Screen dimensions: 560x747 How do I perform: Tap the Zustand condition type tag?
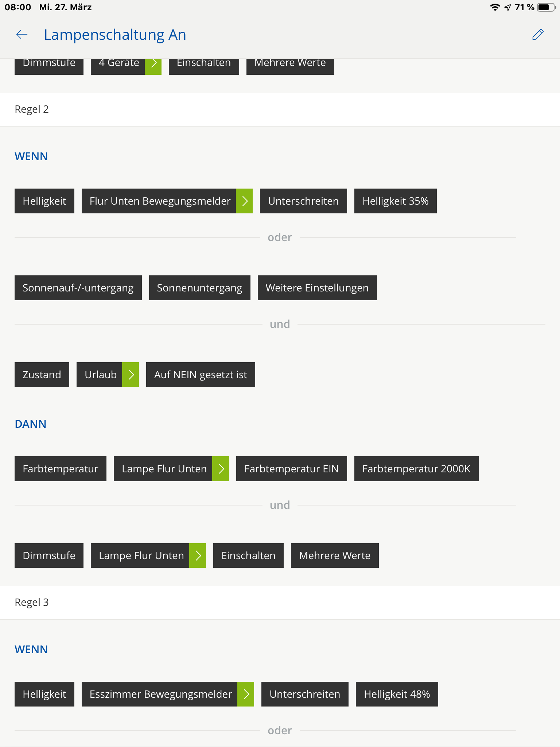click(42, 375)
